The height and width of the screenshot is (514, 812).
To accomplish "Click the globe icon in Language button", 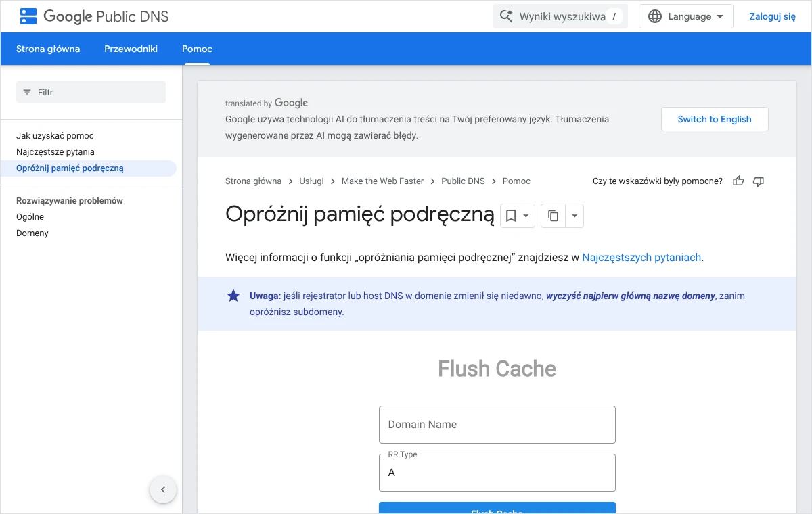I will click(655, 16).
